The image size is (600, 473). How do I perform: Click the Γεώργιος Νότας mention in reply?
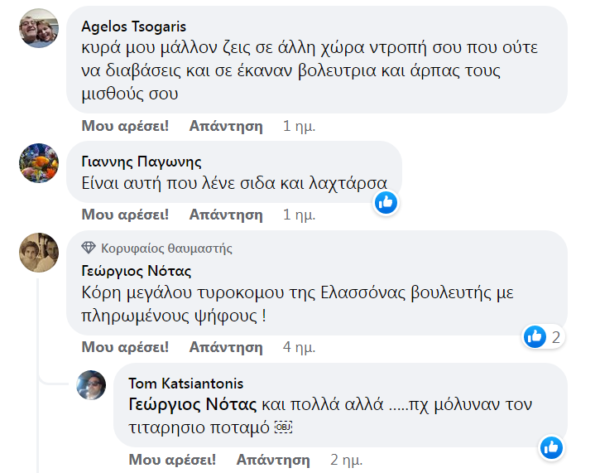[x=194, y=405]
